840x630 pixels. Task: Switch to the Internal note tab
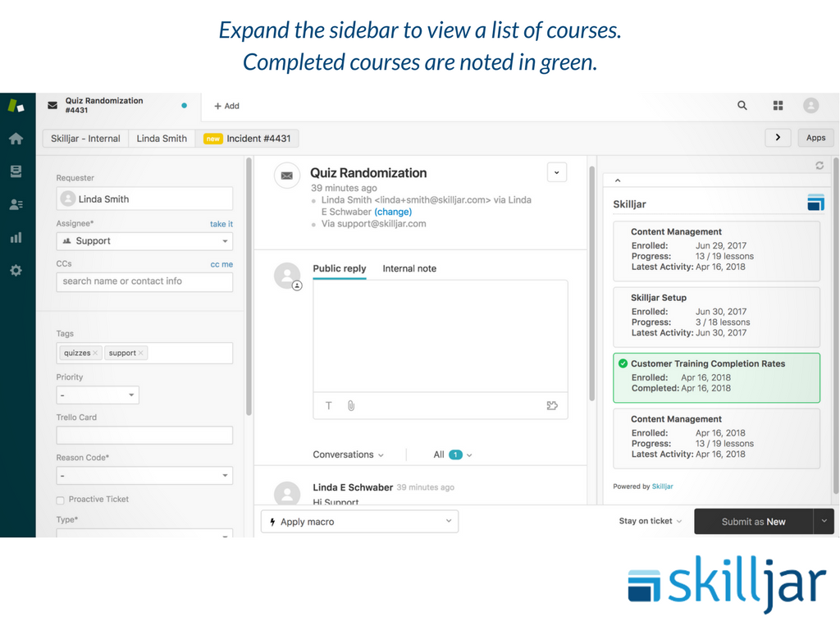(x=409, y=269)
